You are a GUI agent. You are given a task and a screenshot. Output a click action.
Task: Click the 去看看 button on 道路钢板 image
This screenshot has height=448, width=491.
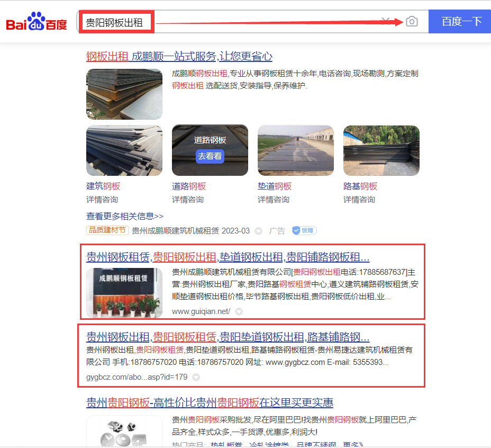click(210, 156)
